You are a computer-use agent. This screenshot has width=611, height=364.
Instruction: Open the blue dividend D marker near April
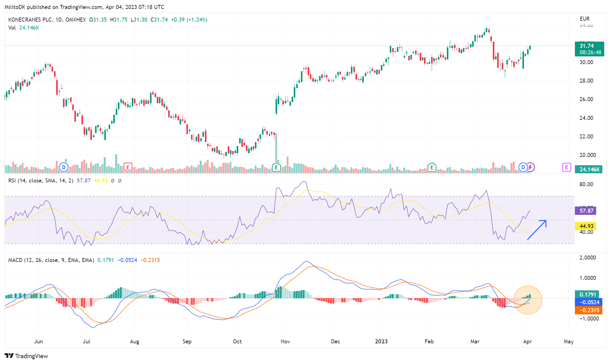pyautogui.click(x=523, y=167)
